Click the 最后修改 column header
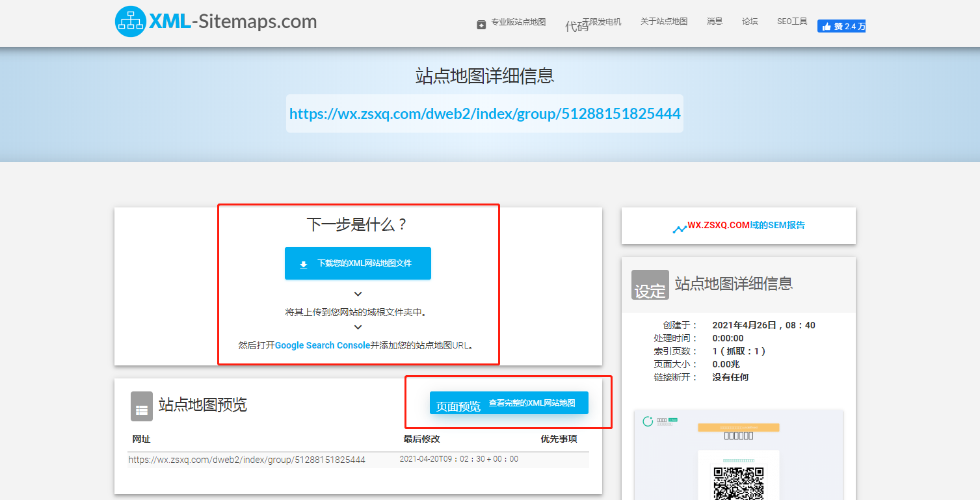This screenshot has width=980, height=500. click(x=421, y=439)
